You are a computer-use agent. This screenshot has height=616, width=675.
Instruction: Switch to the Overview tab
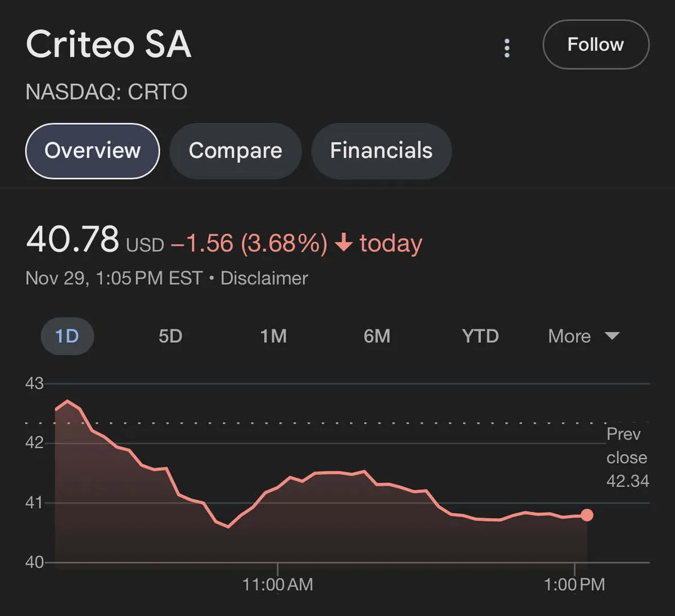pyautogui.click(x=93, y=151)
